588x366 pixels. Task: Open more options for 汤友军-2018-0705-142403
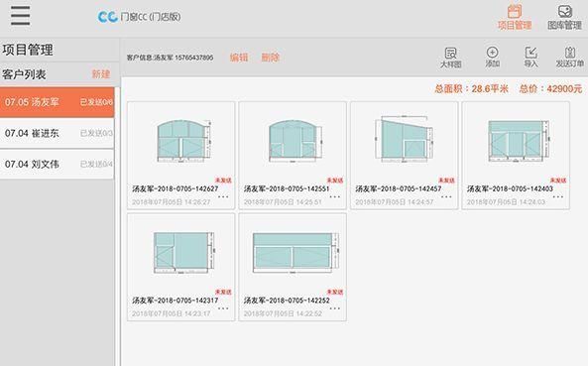tap(558, 196)
